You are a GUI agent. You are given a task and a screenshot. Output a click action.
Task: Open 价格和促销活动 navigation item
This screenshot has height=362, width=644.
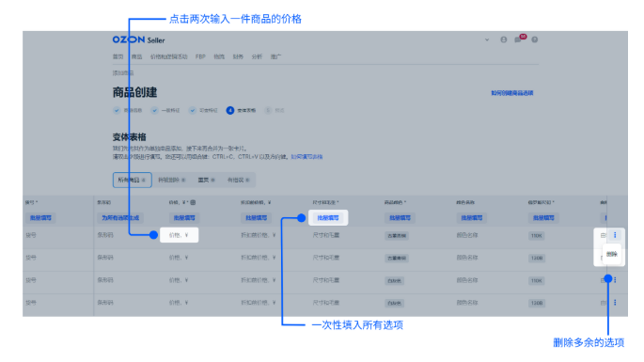[169, 56]
